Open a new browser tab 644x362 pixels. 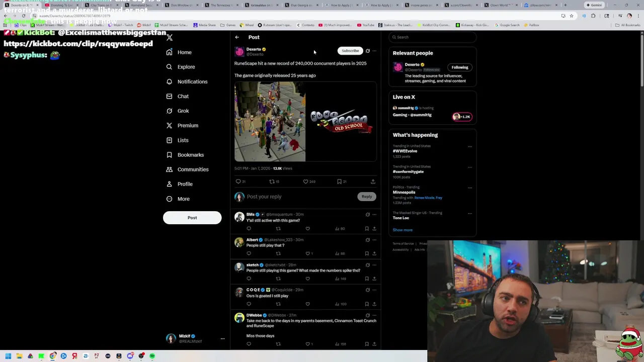(x=565, y=5)
